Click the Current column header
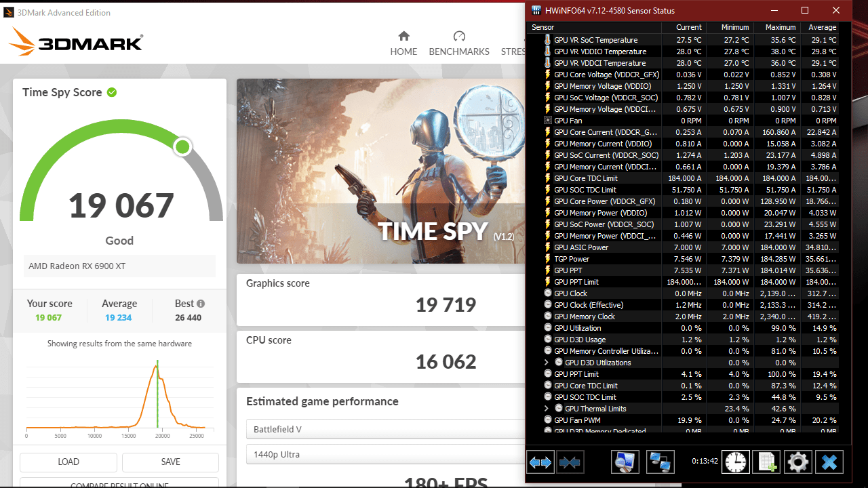 click(x=683, y=27)
